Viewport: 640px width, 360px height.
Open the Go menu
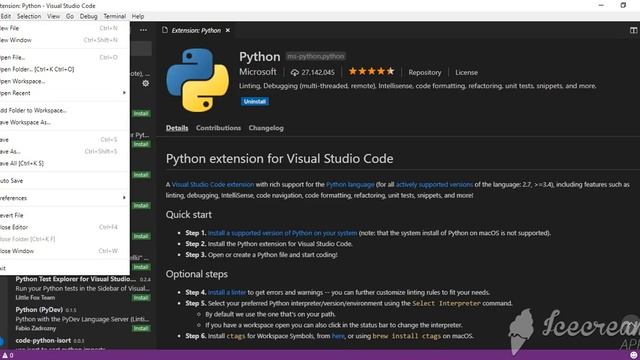[70, 16]
